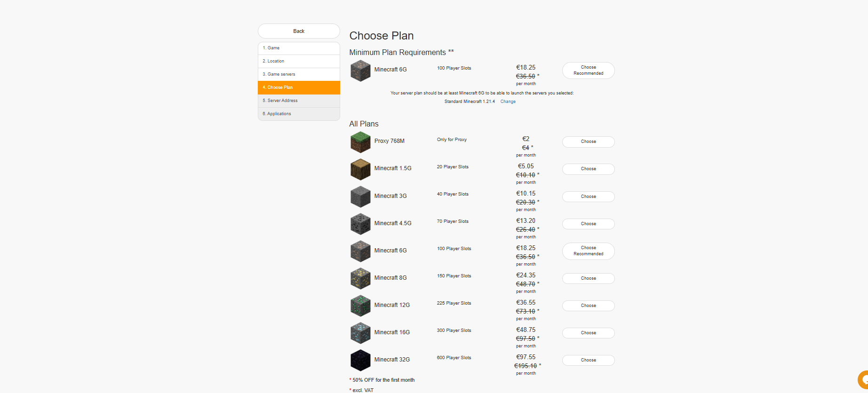Change the selected Standard Minecraft version
Screen dimensions: 868x393
[x=508, y=102]
